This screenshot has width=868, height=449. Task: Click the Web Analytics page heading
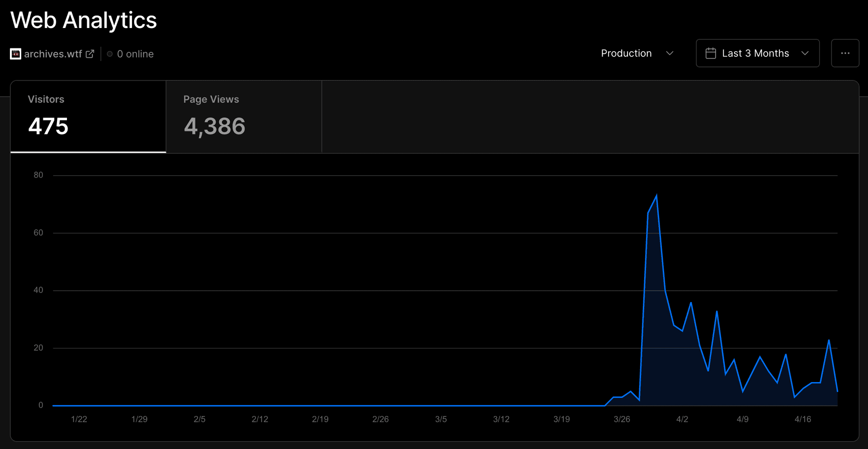tap(84, 20)
